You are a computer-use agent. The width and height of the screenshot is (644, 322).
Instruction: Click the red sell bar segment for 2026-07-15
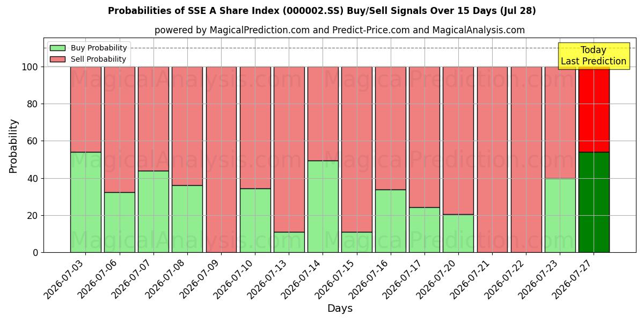click(x=357, y=149)
